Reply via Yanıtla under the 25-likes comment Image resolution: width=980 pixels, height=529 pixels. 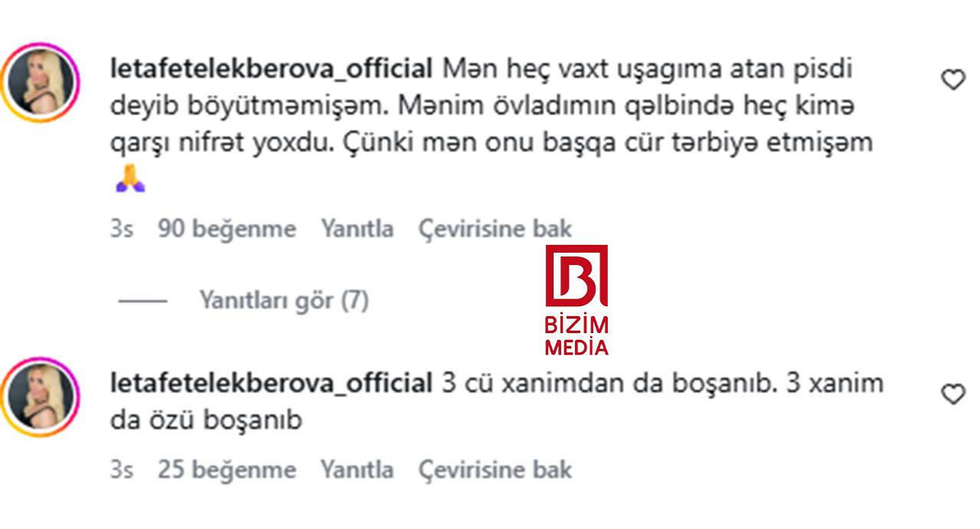click(357, 469)
